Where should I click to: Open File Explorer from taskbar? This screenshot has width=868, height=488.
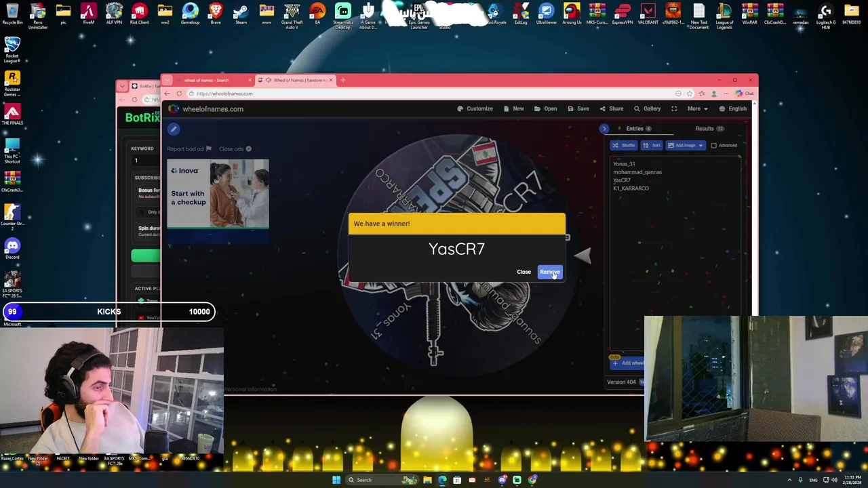click(427, 480)
